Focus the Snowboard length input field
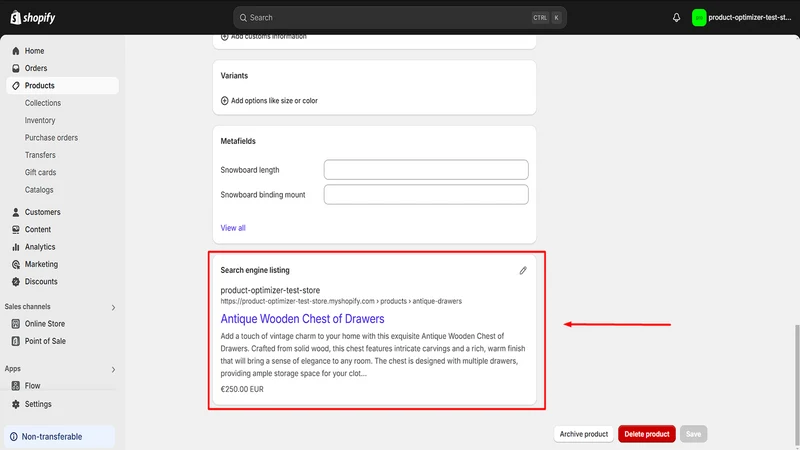The width and height of the screenshot is (800, 450). [x=426, y=170]
